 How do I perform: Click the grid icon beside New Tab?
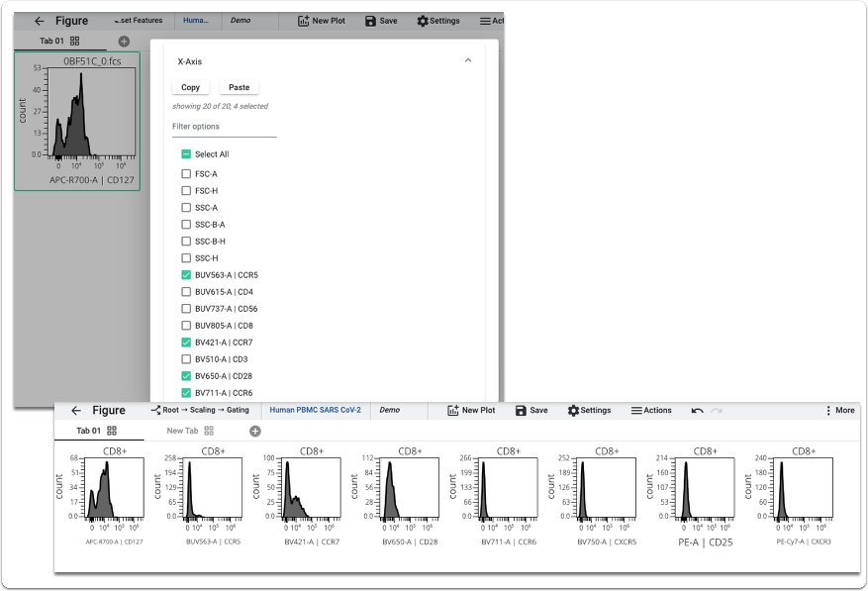209,431
